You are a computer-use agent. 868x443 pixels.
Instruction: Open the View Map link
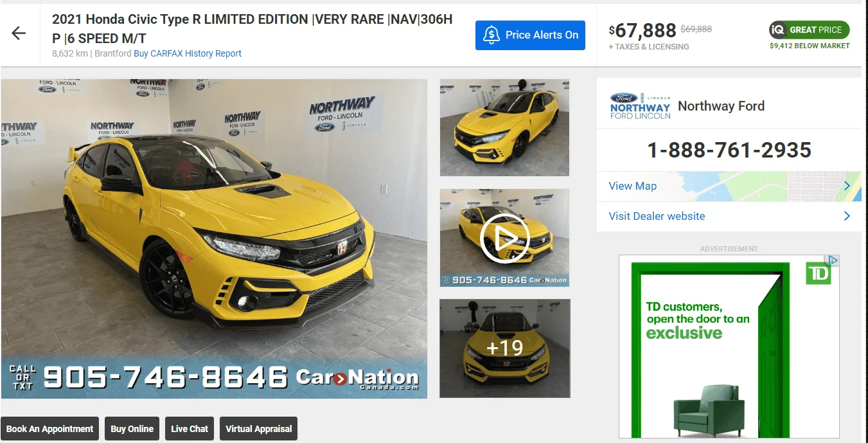[x=633, y=186]
